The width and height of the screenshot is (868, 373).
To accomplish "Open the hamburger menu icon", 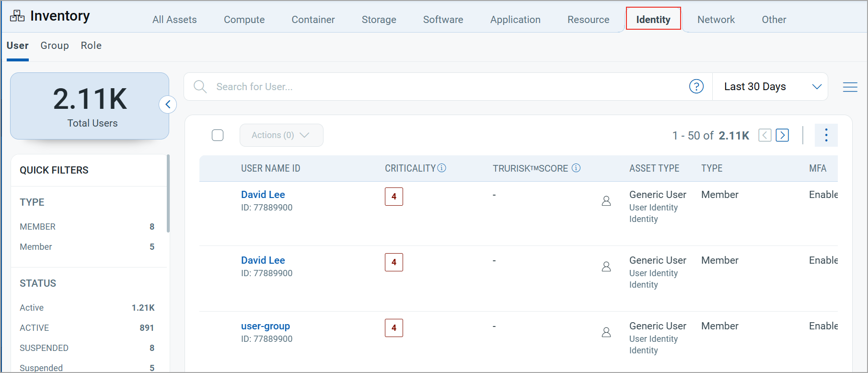I will coord(850,87).
